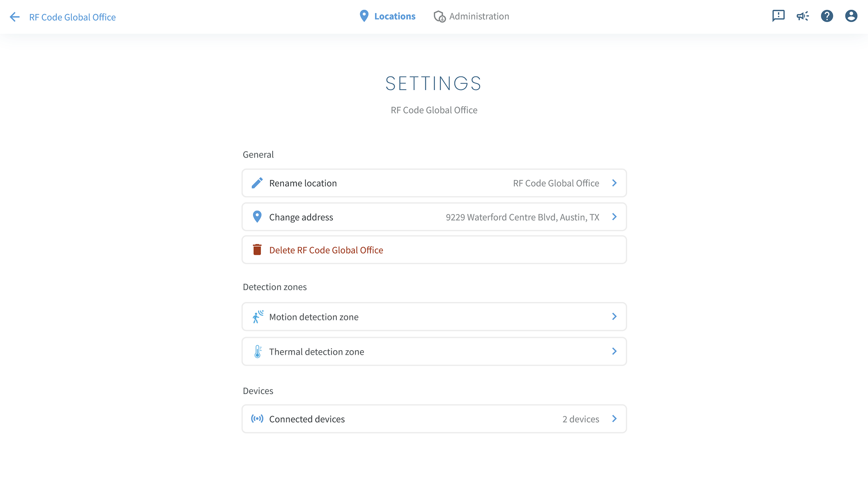This screenshot has height=488, width=868.
Task: Switch to the Administration tab
Action: (472, 16)
